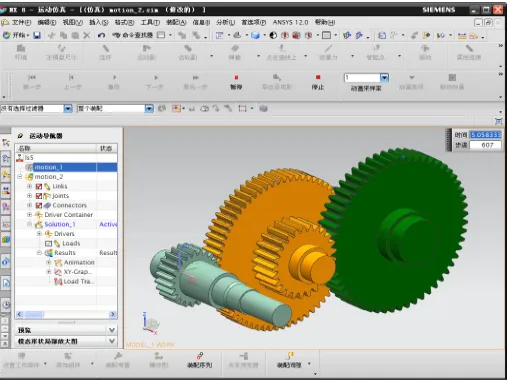Select the Driver Container item
508x380 pixels.
(x=69, y=215)
